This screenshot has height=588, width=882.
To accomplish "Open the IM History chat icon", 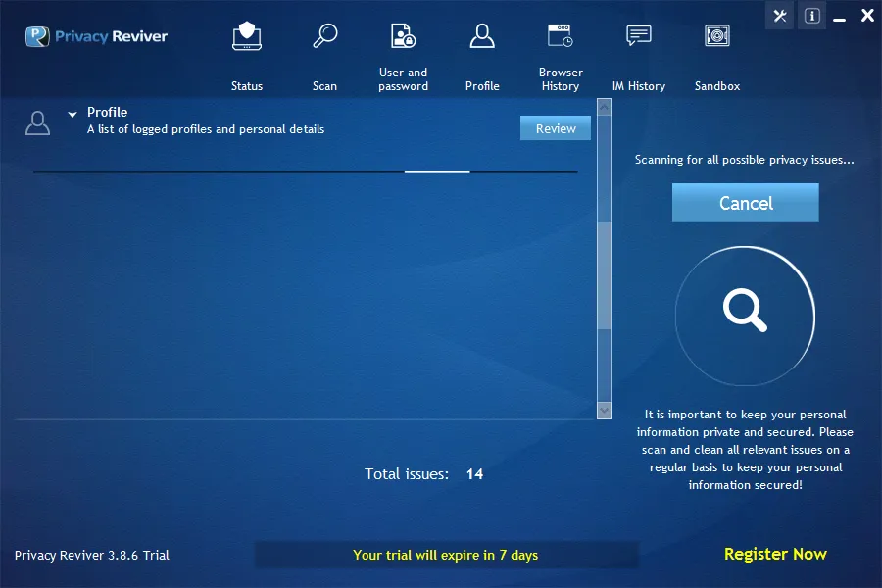I will [638, 35].
